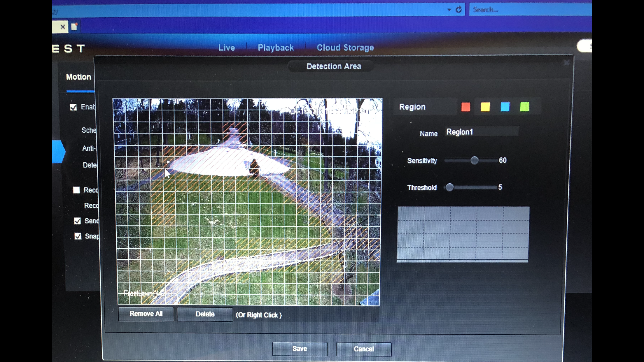This screenshot has width=644, height=362.
Task: Click the browser refresh icon
Action: [459, 10]
